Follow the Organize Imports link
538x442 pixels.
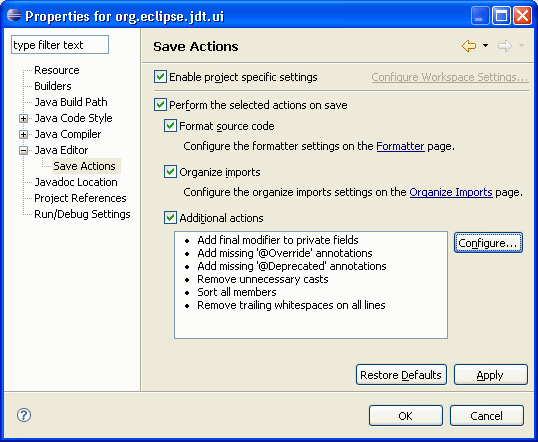coord(451,192)
